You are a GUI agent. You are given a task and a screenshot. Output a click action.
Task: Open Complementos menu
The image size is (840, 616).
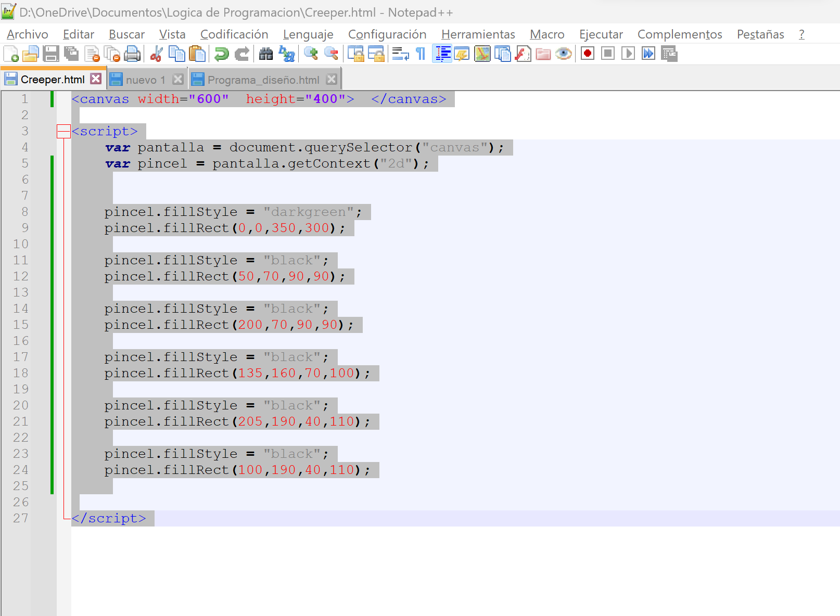point(680,34)
